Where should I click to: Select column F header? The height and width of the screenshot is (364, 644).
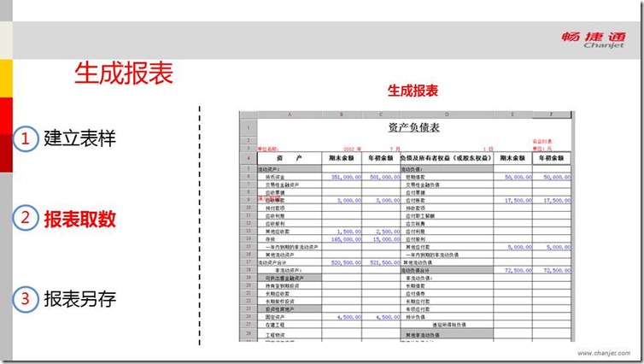pyautogui.click(x=552, y=114)
